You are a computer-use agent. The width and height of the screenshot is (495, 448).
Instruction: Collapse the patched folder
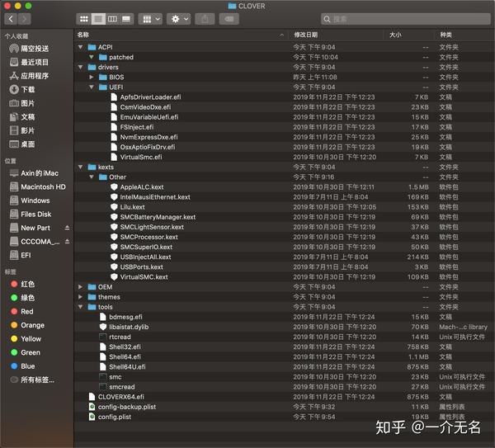pyautogui.click(x=92, y=57)
